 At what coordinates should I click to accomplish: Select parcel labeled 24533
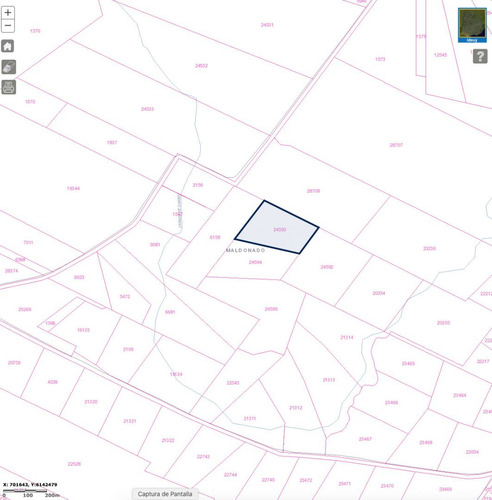point(147,109)
